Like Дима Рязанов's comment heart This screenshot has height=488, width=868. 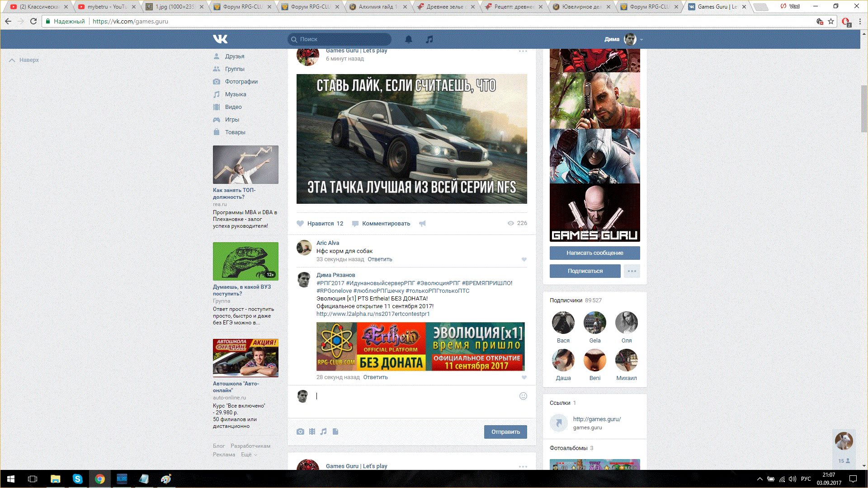tap(524, 377)
